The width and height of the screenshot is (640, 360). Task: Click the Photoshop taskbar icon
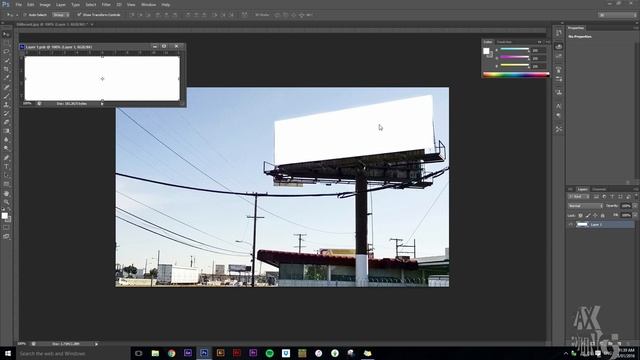coord(204,353)
